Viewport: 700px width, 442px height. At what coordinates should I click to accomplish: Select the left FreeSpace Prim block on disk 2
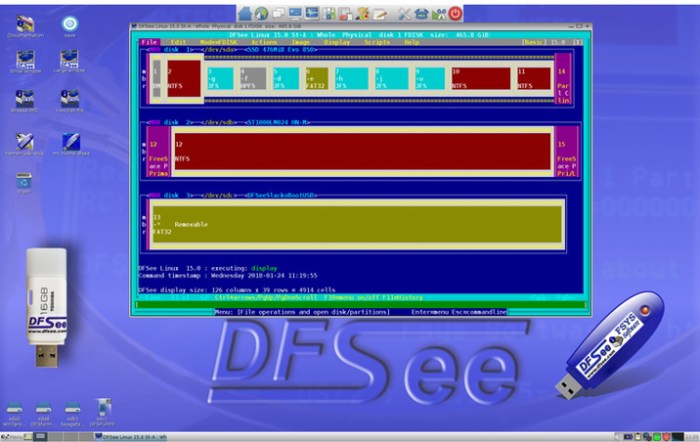(158, 151)
